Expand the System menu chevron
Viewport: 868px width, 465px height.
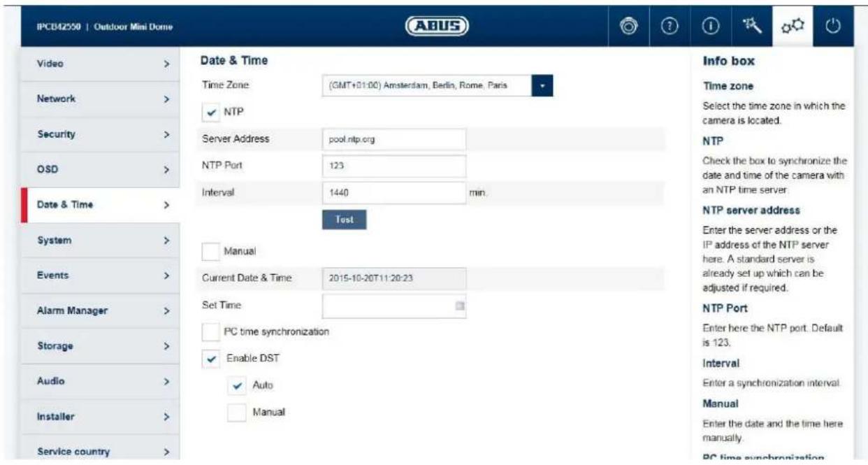coord(166,241)
